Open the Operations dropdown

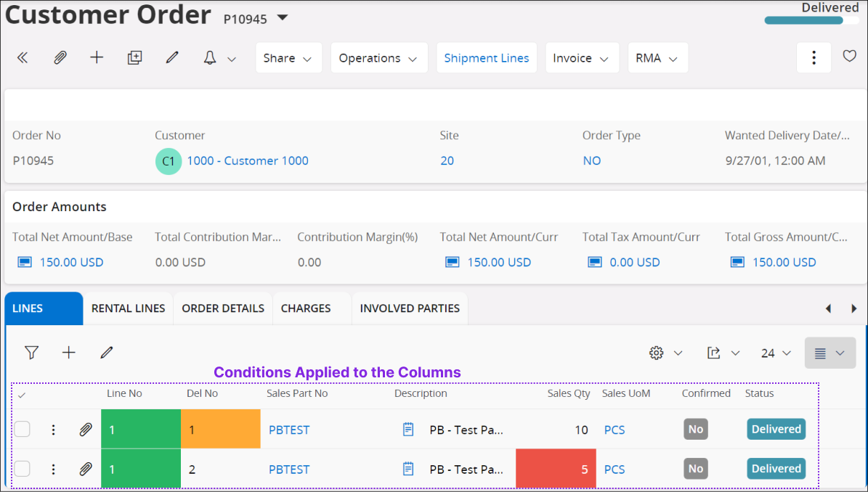pyautogui.click(x=378, y=57)
